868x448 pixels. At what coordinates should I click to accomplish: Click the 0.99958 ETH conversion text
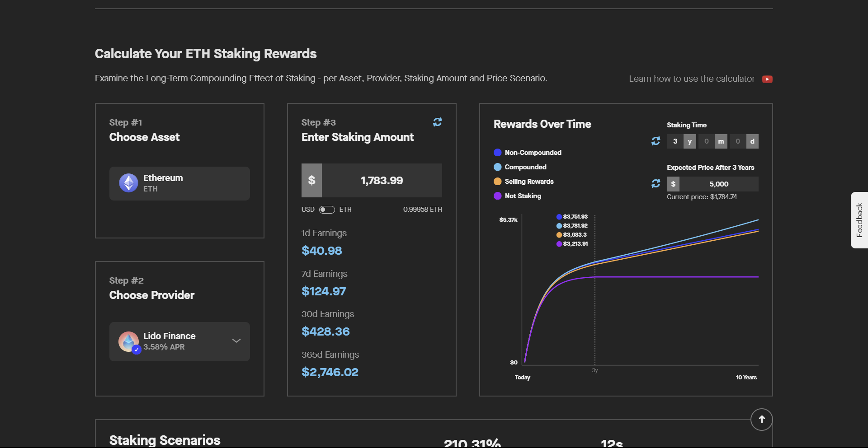pyautogui.click(x=423, y=210)
